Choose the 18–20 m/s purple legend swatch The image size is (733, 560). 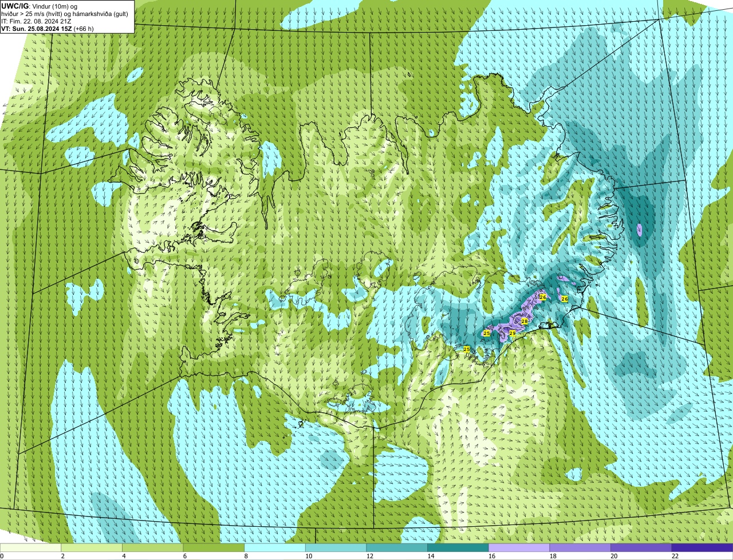(580, 547)
